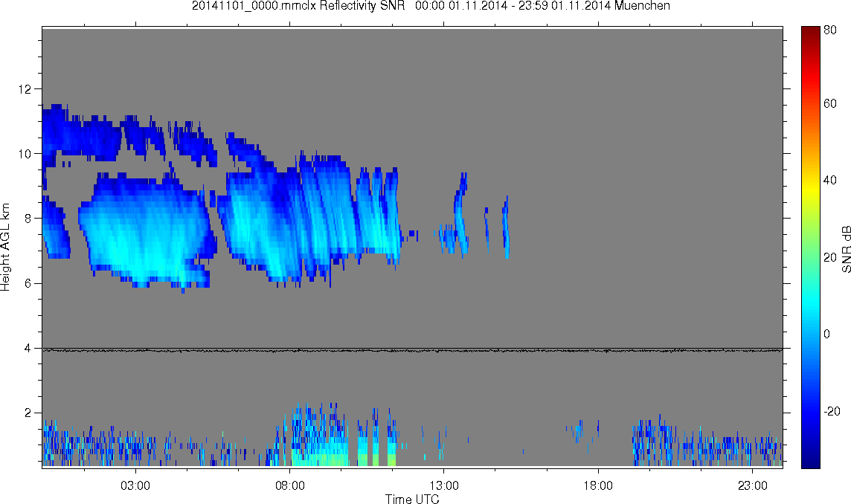Click the green low-level echo after 08:00
Viewport: 851px width, 504px height.
[320, 460]
